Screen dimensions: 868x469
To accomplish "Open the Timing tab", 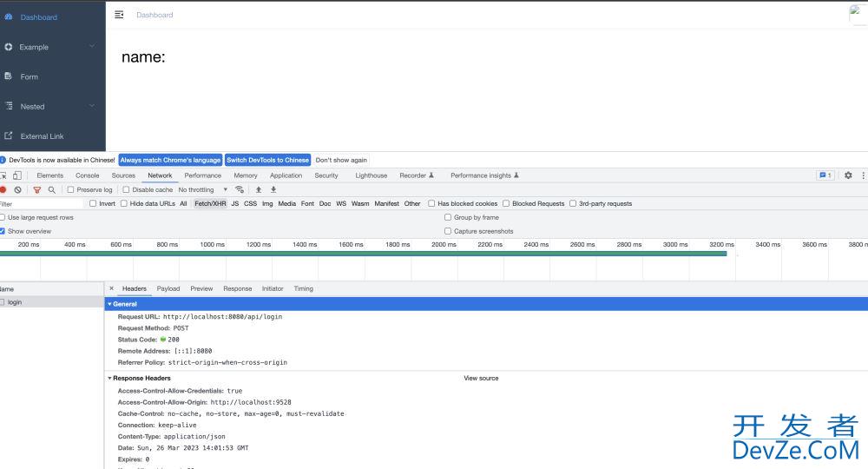I will point(303,288).
